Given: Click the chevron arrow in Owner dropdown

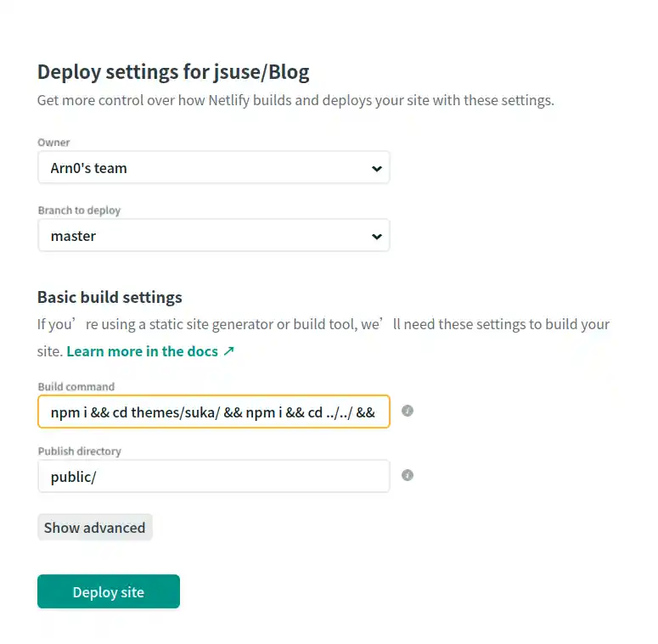Looking at the screenshot, I should coord(377,168).
